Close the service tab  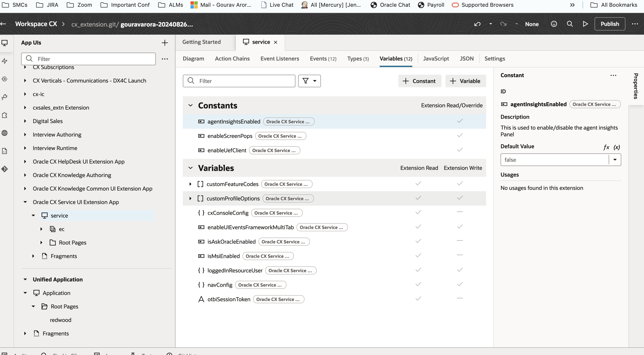(x=275, y=42)
